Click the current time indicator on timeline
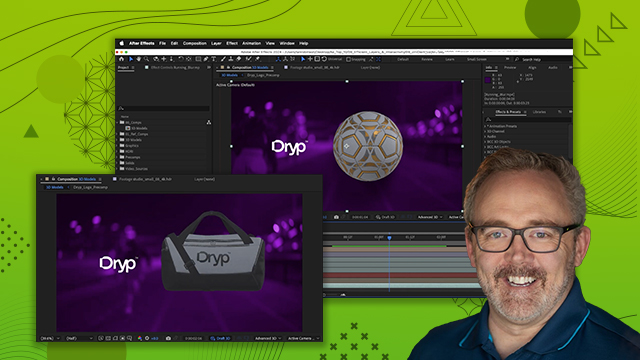 pyautogui.click(x=389, y=237)
